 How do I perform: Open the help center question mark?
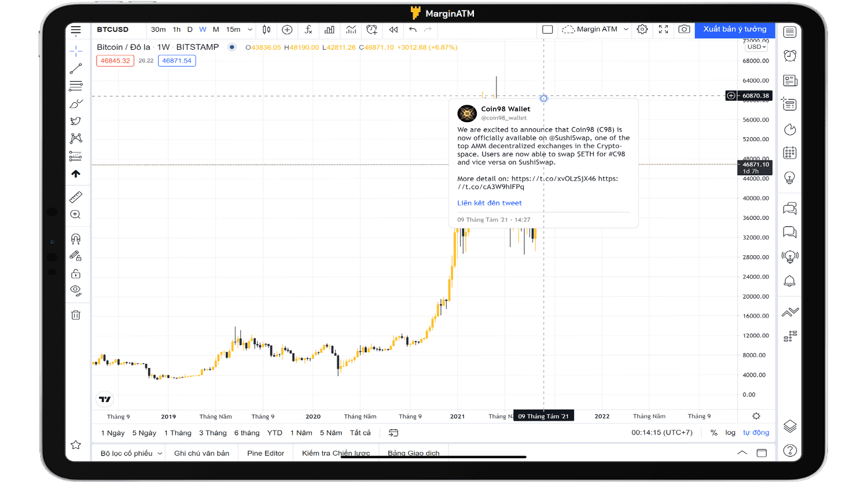[790, 450]
